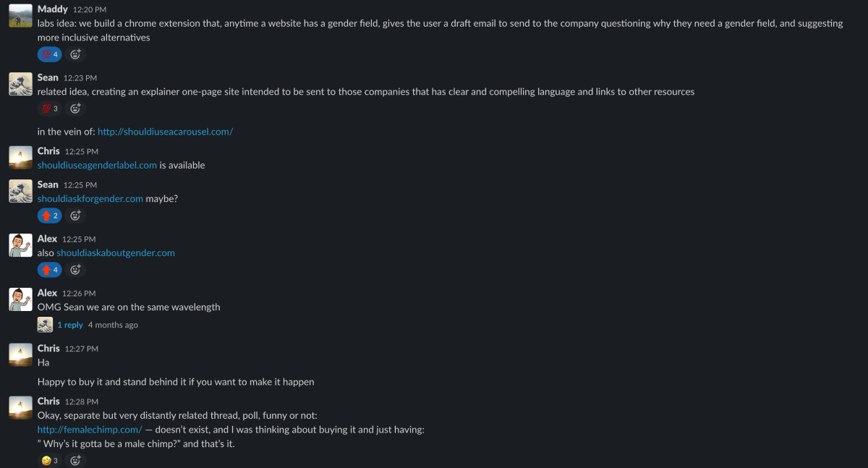Click Alex's avatar on the OMG Sean message
Image resolution: width=868 pixels, height=468 pixels.
[20, 299]
